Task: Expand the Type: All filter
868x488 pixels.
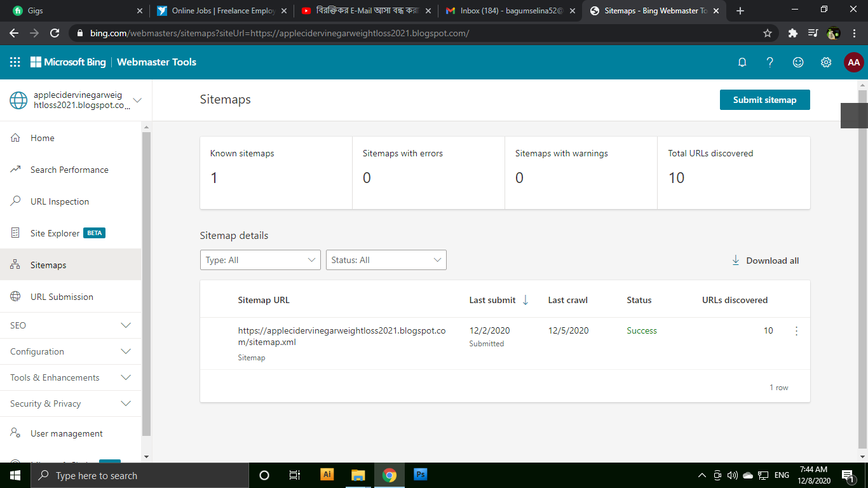Action: [x=260, y=260]
